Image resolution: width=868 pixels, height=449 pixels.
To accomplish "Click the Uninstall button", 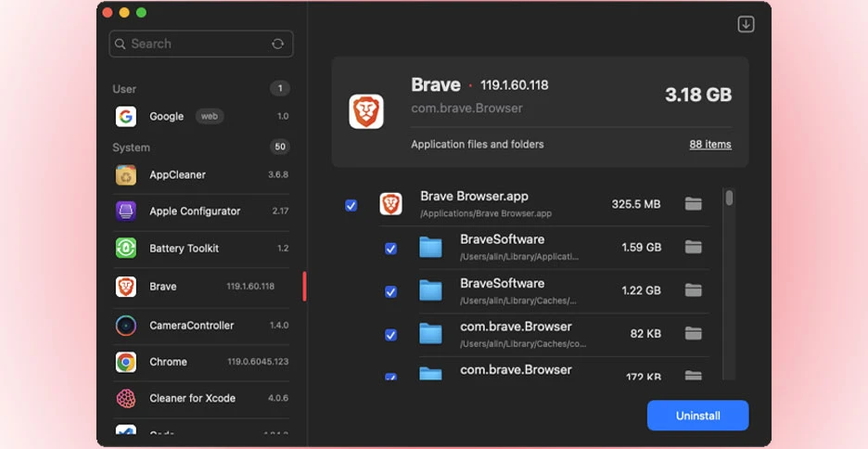I will coord(697,416).
